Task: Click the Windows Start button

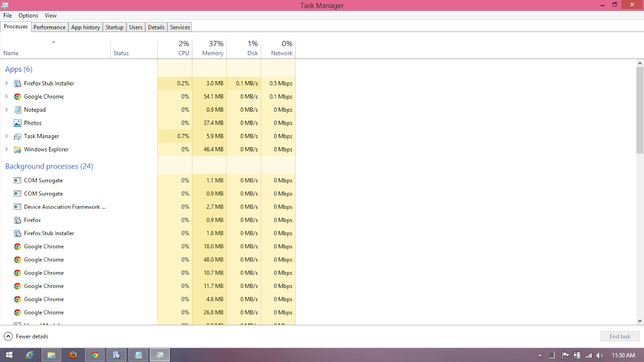Action: point(9,355)
